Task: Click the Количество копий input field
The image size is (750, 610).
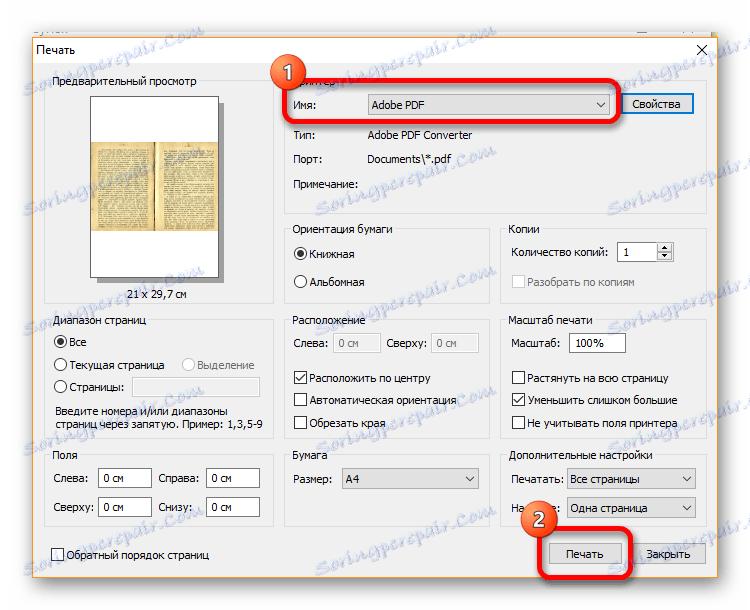Action: (637, 252)
